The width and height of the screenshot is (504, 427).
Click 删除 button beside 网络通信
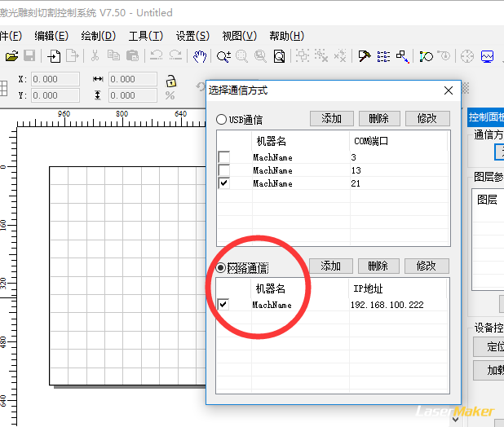[378, 266]
